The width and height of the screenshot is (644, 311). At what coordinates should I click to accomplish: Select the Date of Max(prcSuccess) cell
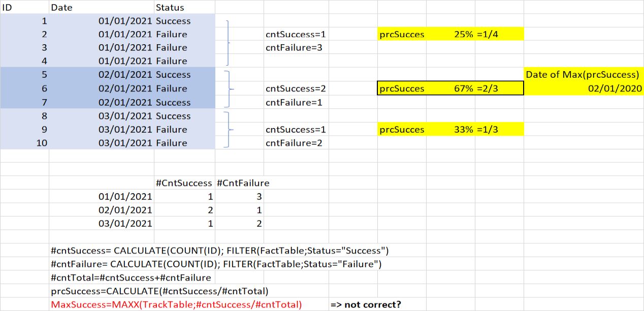point(584,74)
